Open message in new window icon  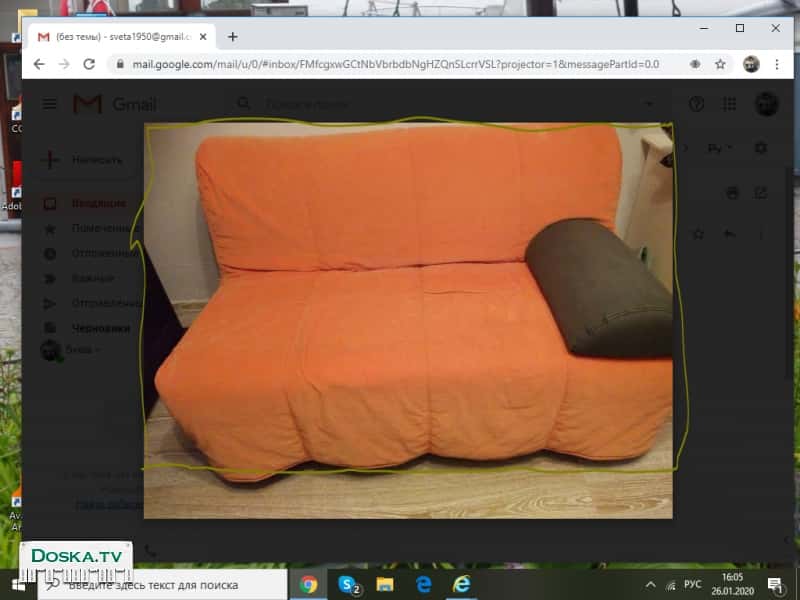[x=761, y=192]
